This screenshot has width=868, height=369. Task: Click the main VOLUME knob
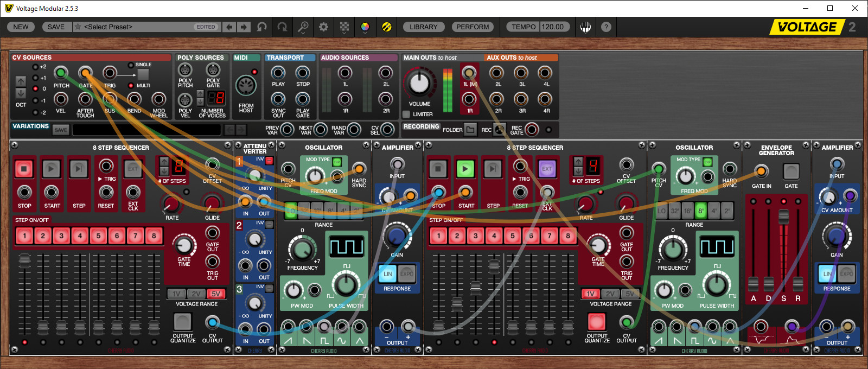point(419,82)
